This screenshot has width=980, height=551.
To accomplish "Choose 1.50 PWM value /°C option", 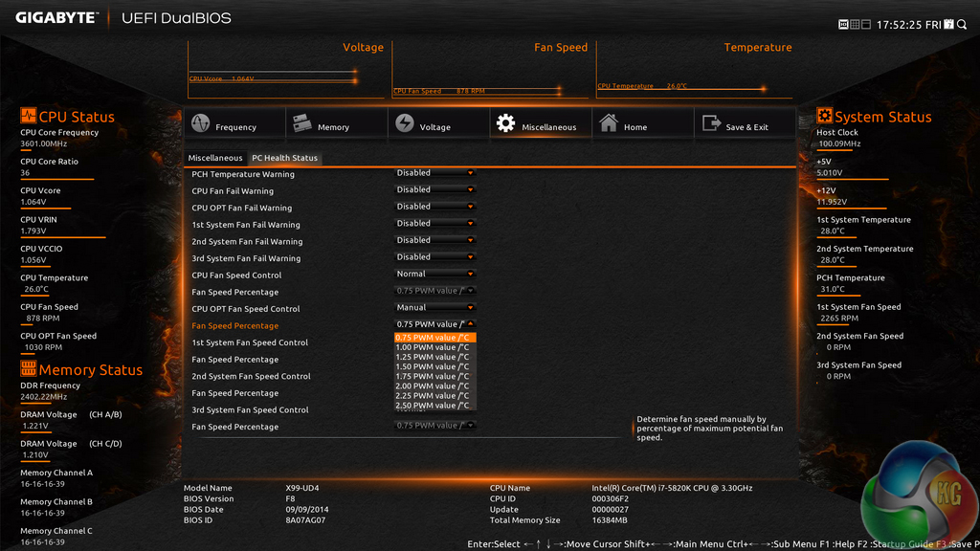I will click(433, 366).
